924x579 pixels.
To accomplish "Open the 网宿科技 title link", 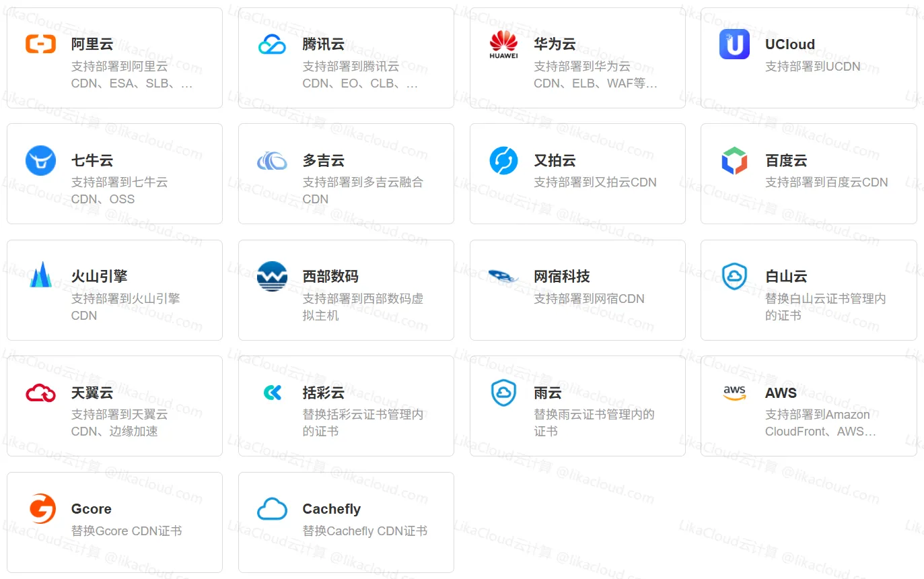I will pyautogui.click(x=561, y=277).
